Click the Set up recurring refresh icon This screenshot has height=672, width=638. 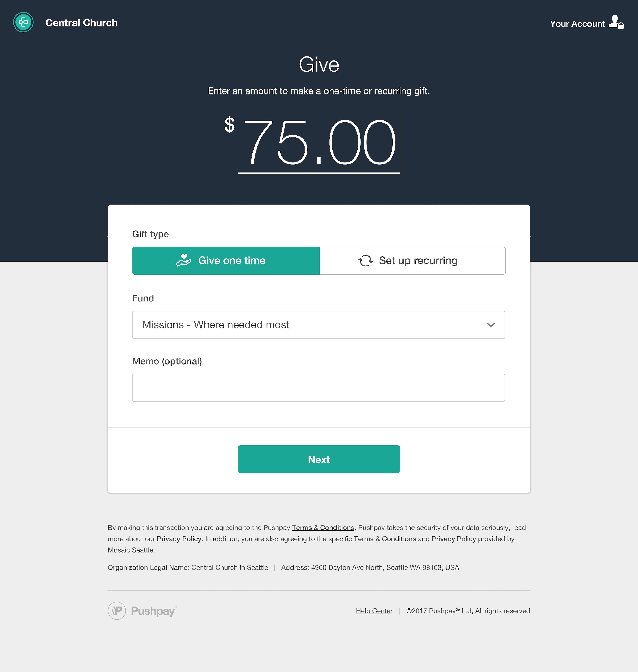[x=366, y=260]
